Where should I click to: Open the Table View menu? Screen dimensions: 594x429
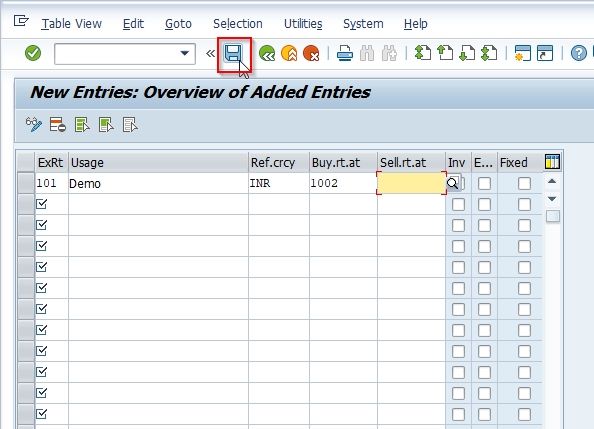(x=72, y=24)
